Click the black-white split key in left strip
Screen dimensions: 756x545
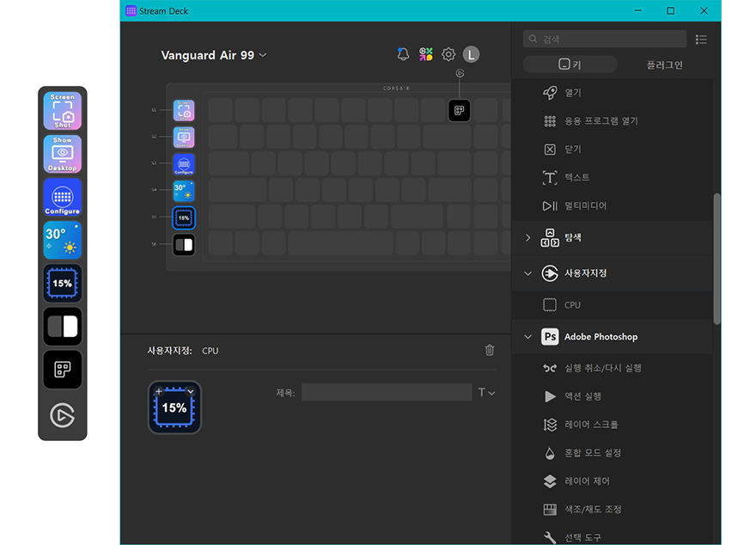62,327
